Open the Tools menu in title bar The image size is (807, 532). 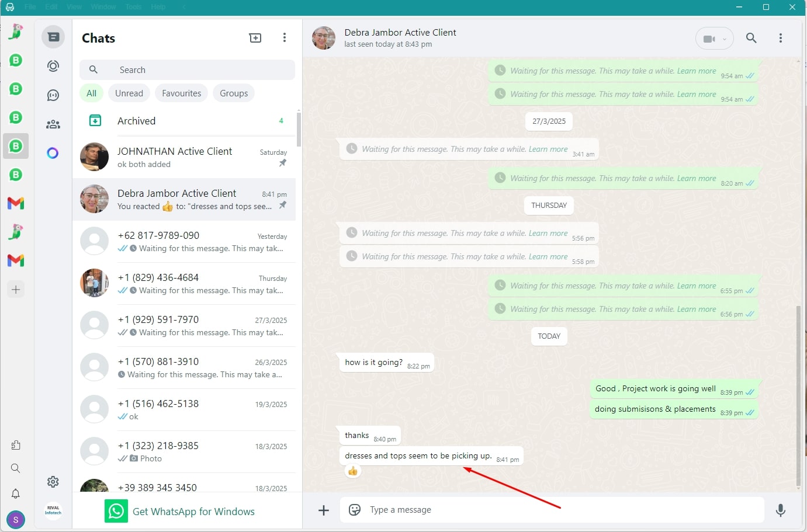click(133, 7)
